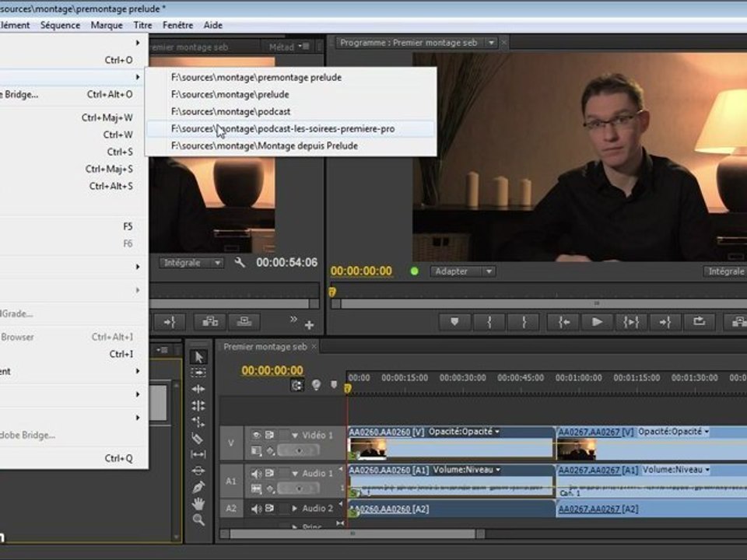This screenshot has height=560, width=747.
Task: Toggle sync lock on Vidéo 1
Action: pos(270,435)
